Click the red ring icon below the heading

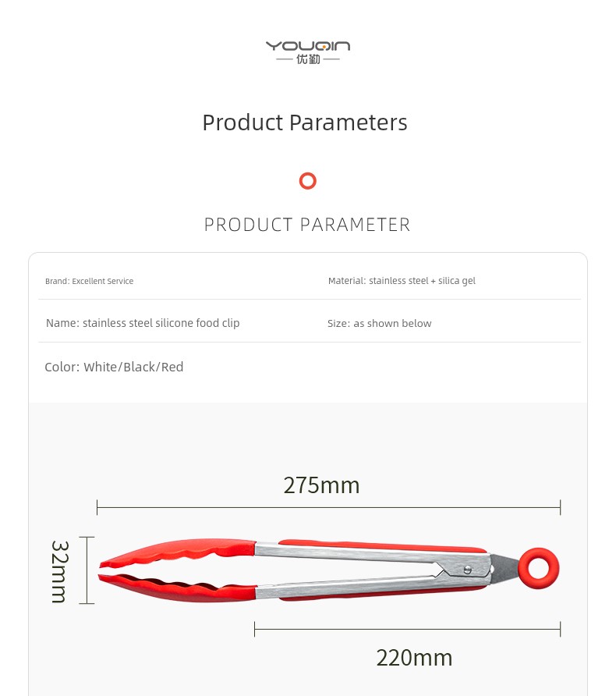(x=308, y=181)
